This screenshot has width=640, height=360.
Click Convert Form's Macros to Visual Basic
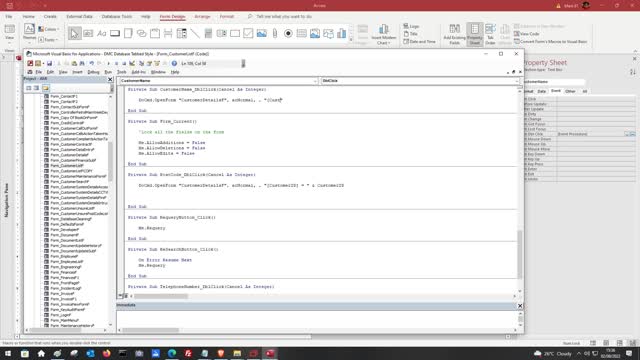tap(550, 41)
